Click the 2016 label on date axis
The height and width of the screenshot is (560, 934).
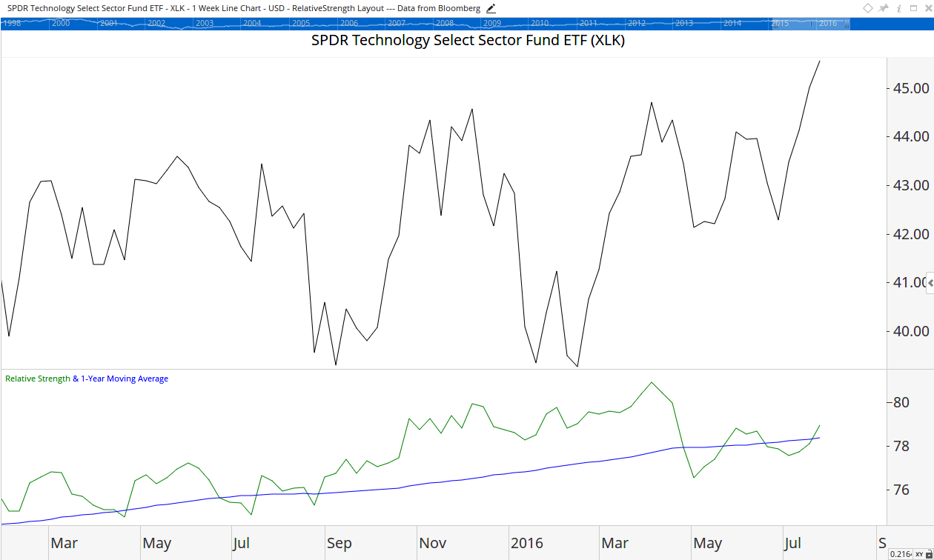pyautogui.click(x=527, y=543)
